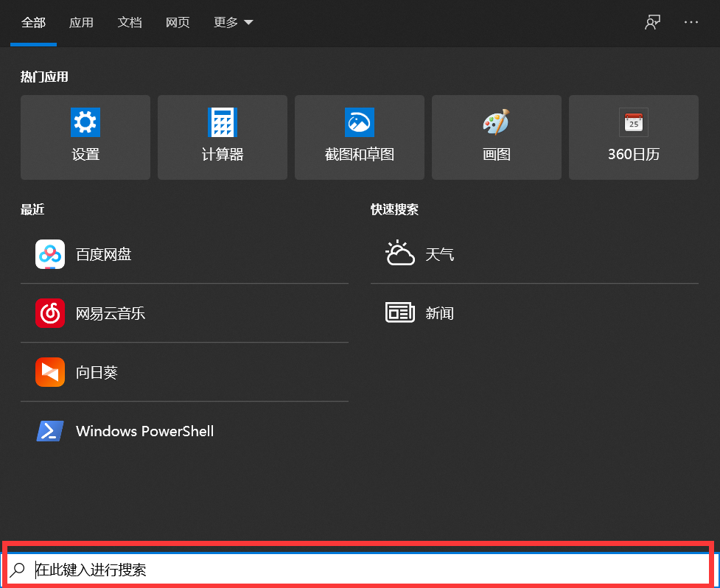The image size is (720, 588).
Task: Switch to the 应用 tab
Action: (x=81, y=22)
